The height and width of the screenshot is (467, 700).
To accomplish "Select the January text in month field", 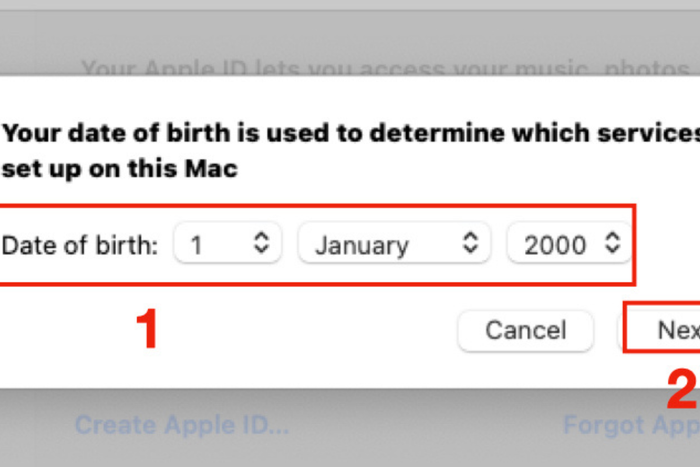I will tap(362, 246).
